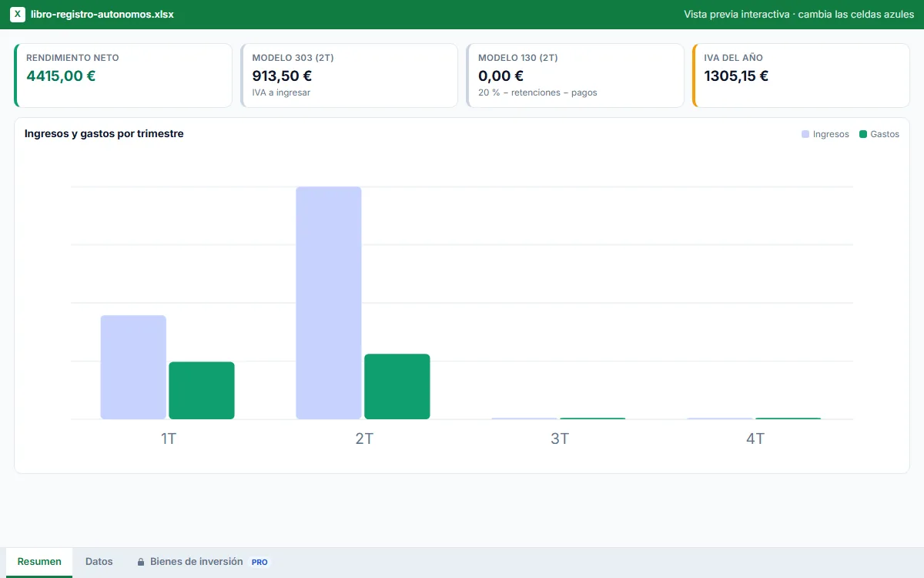This screenshot has width=924, height=578.
Task: Select the 2T Ingresos bar
Action: [x=329, y=303]
